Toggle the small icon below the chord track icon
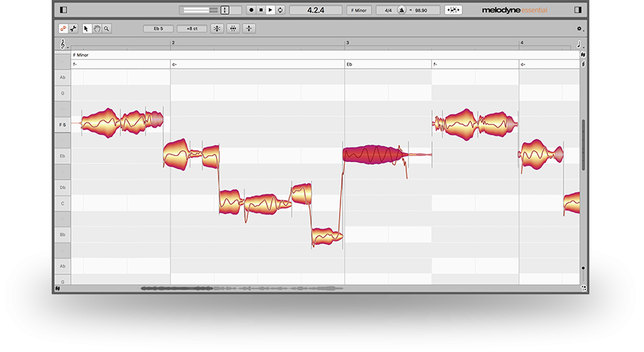 pos(583,64)
